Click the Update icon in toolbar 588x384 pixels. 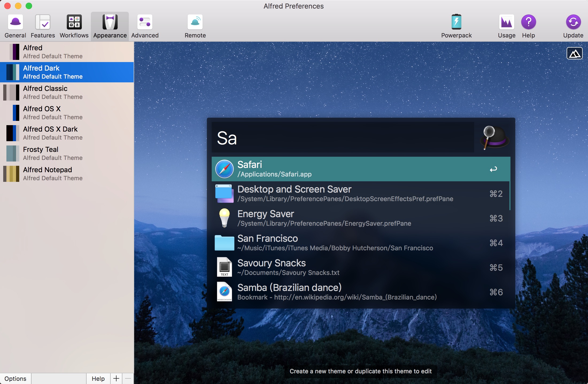573,22
